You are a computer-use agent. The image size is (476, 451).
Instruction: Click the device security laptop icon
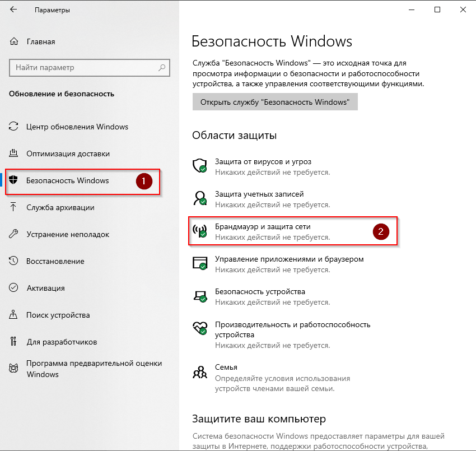click(200, 296)
